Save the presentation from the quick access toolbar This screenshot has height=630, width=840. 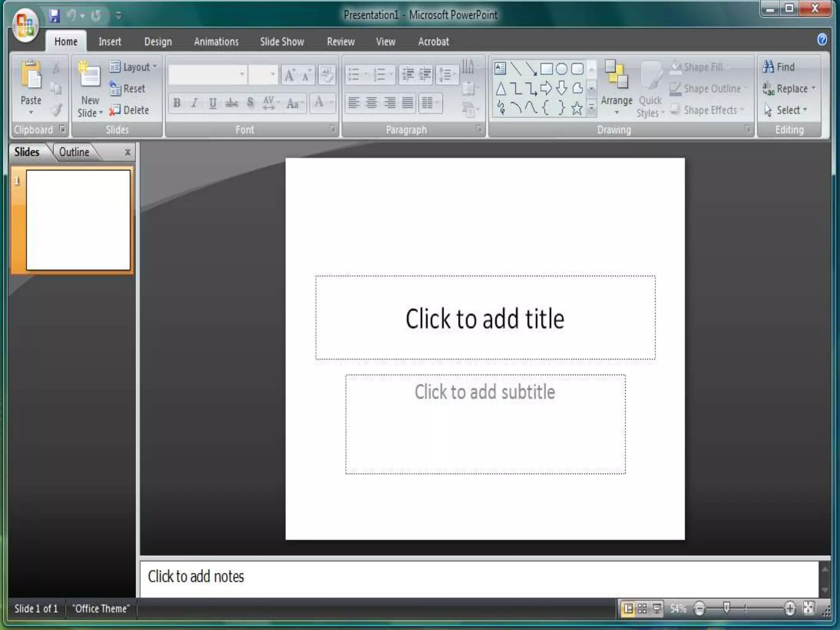54,16
